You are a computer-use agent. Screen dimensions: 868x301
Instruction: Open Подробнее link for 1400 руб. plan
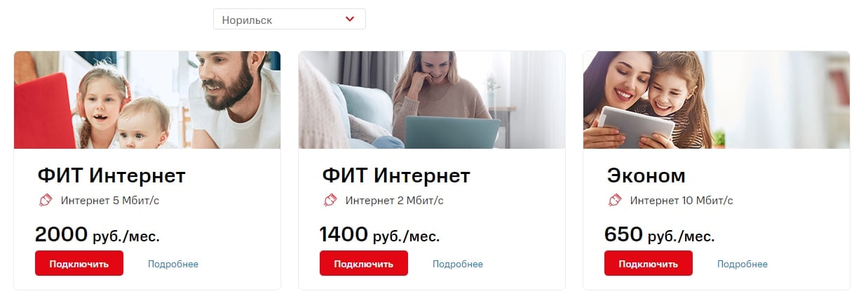click(x=458, y=265)
